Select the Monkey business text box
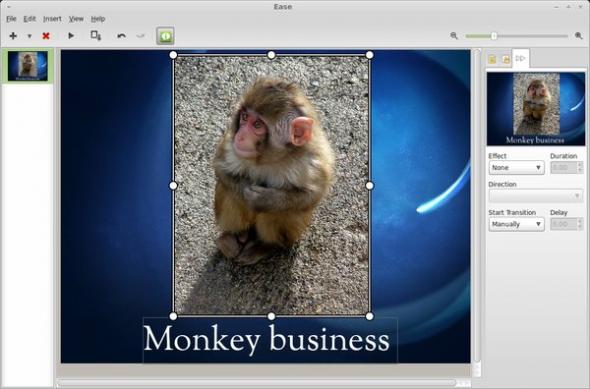Image resolution: width=590 pixels, height=389 pixels. pos(270,340)
